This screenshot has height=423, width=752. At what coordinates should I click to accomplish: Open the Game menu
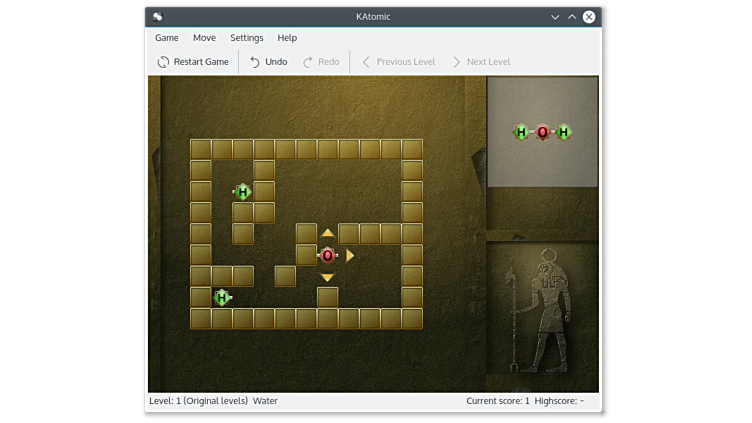tap(167, 38)
